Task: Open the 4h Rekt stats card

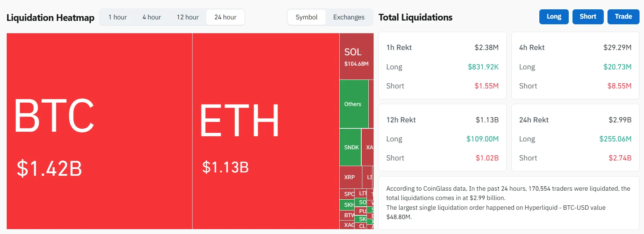Action: 575,66
